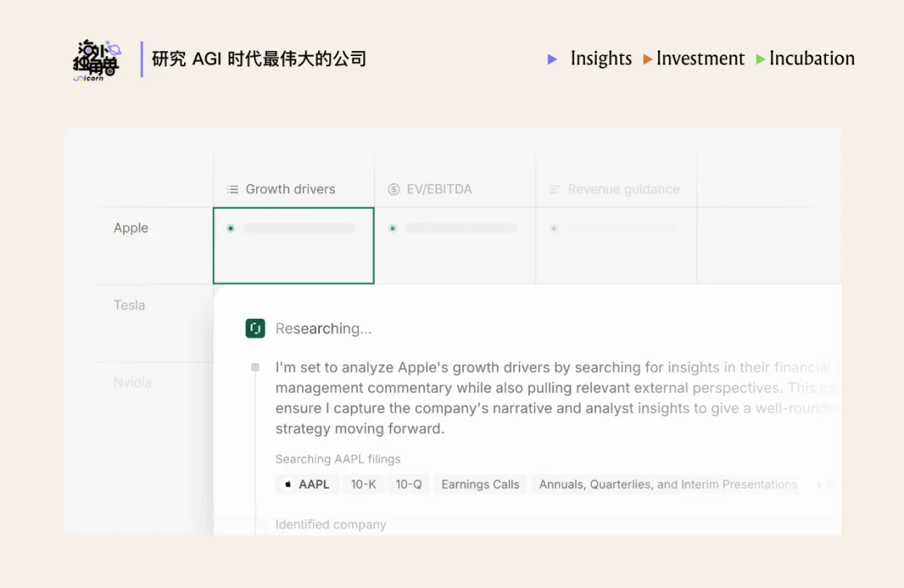904x588 pixels.
Task: Open the Incubation section link
Action: (811, 59)
